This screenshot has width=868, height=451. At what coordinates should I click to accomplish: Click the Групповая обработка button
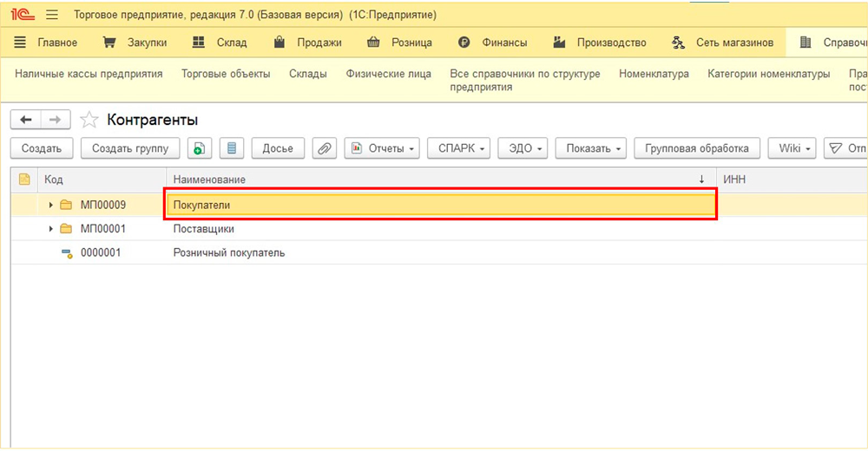point(697,148)
